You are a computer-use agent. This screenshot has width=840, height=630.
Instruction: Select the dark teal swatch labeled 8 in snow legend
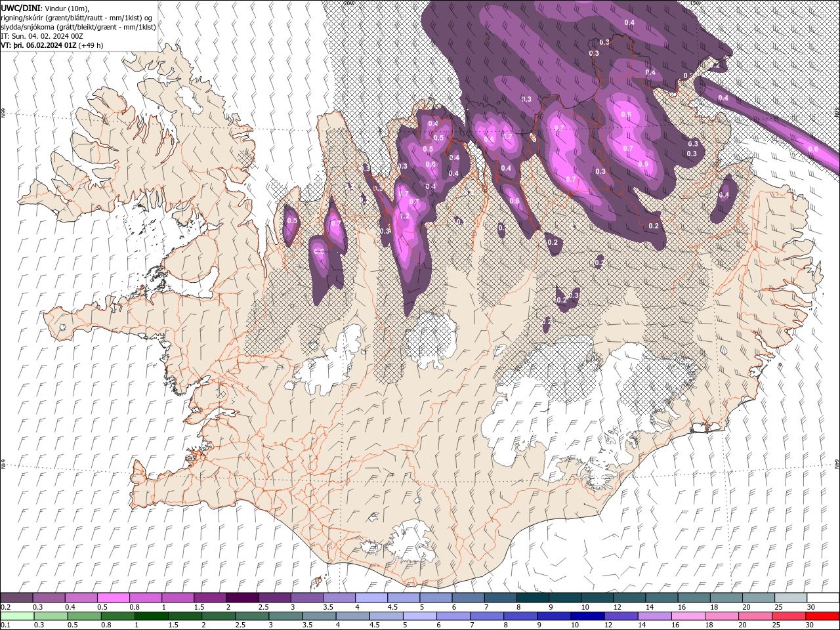tap(533, 598)
